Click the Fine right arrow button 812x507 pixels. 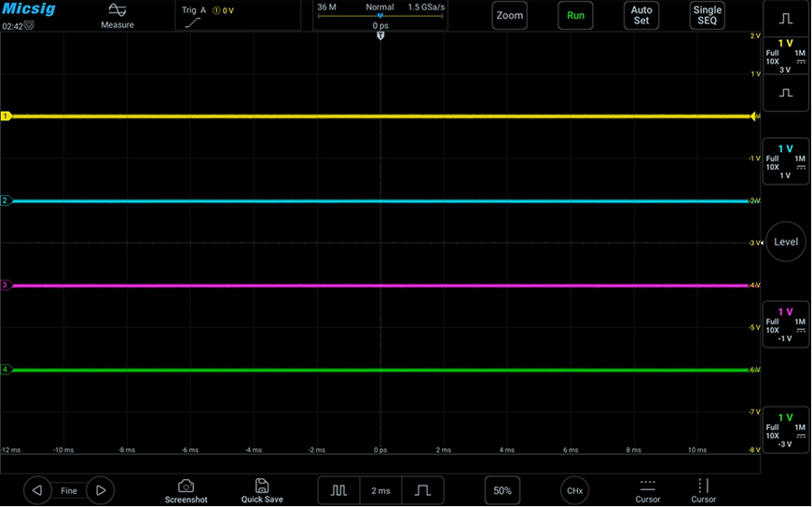[101, 490]
